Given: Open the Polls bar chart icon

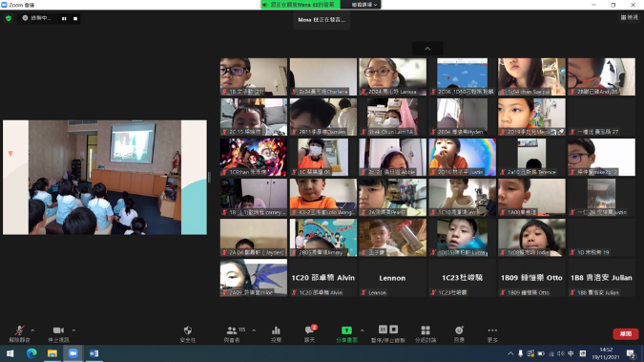Looking at the screenshot, I should pyautogui.click(x=276, y=330).
